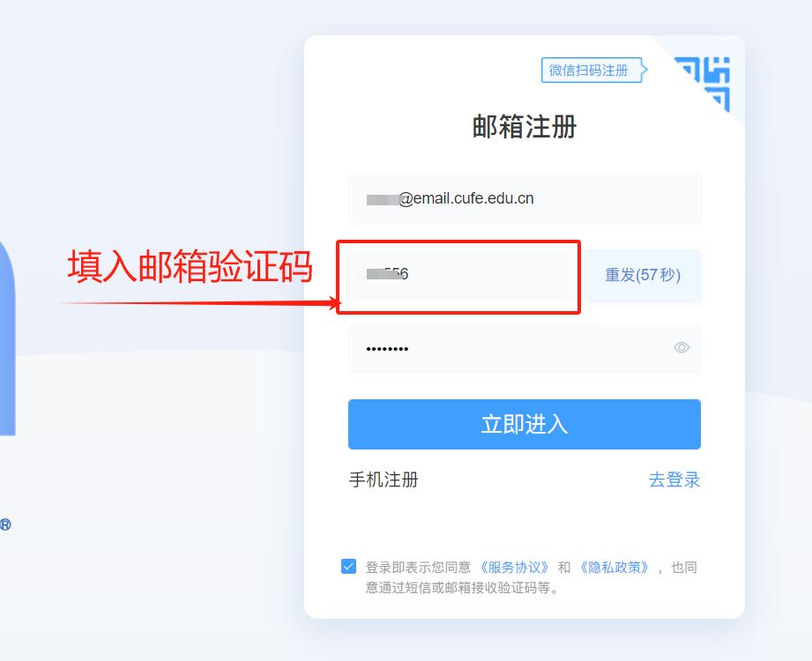Submit with the 立即进入 button
The image size is (812, 661).
524,425
